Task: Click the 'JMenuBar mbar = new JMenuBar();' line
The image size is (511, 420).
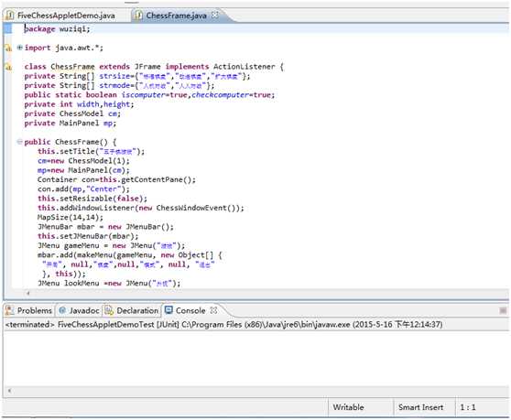Action: (x=105, y=227)
